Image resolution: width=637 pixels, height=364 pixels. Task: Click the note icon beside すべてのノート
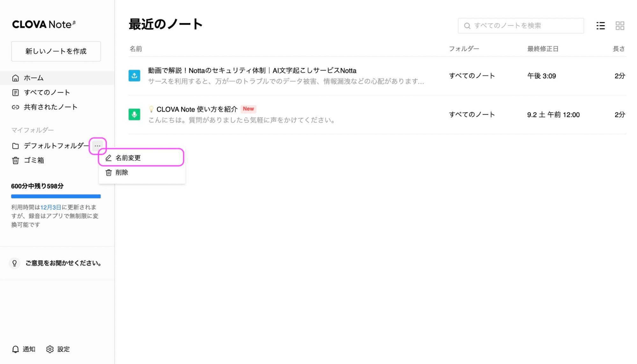click(15, 93)
